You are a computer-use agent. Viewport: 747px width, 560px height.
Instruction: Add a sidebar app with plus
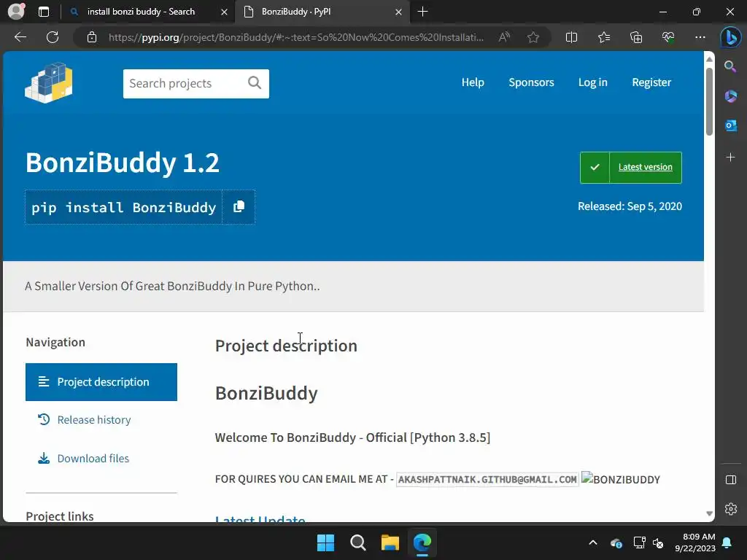tap(730, 157)
